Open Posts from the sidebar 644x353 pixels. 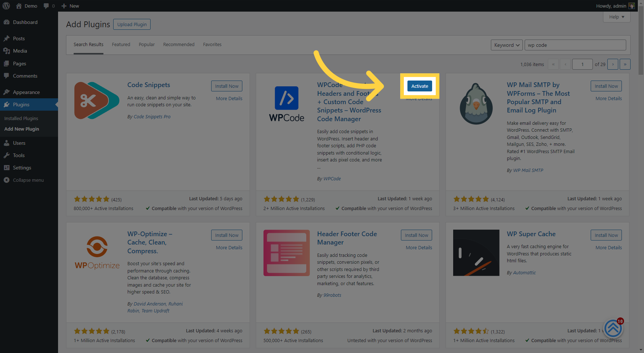coord(29,38)
